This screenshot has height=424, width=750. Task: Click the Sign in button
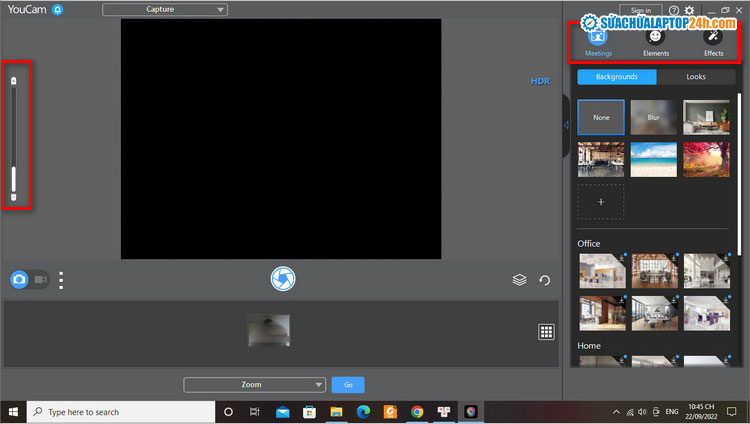(x=641, y=10)
